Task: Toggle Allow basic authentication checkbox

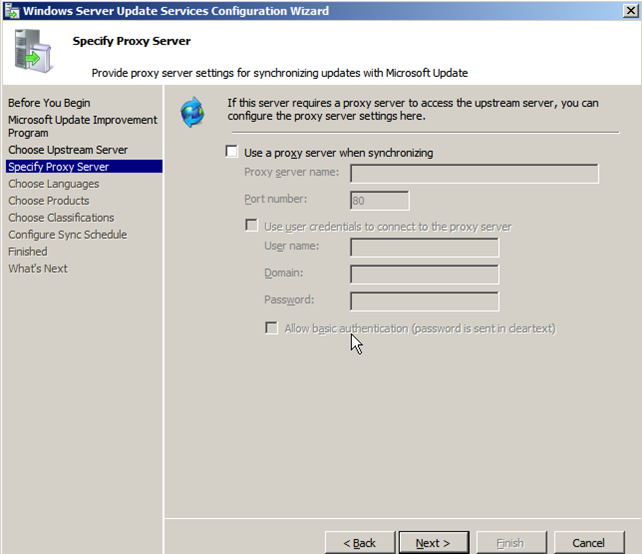Action: coord(272,328)
